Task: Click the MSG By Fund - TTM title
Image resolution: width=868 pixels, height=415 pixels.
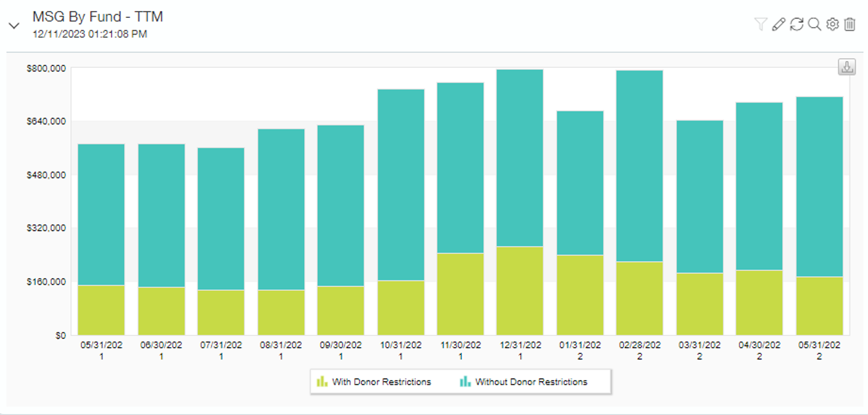Action: [x=97, y=17]
